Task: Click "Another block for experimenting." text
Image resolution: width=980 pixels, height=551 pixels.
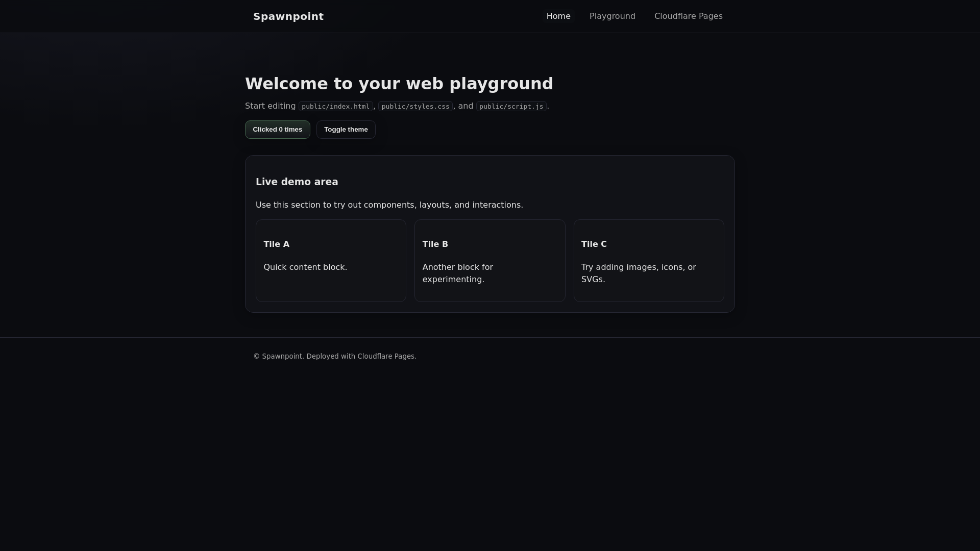Action: click(458, 273)
